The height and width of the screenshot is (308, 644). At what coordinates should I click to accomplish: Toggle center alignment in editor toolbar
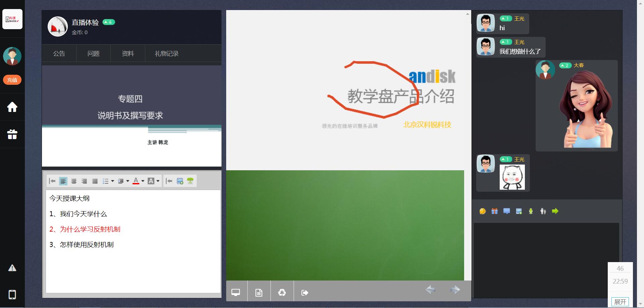(x=74, y=181)
